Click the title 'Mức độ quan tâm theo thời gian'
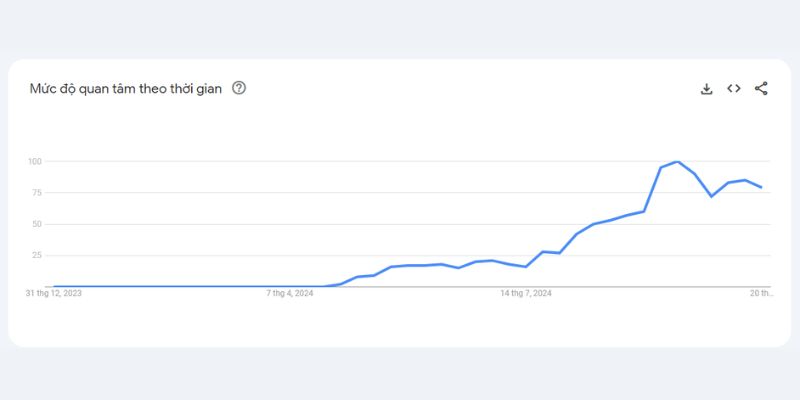The image size is (800, 400). pyautogui.click(x=124, y=88)
